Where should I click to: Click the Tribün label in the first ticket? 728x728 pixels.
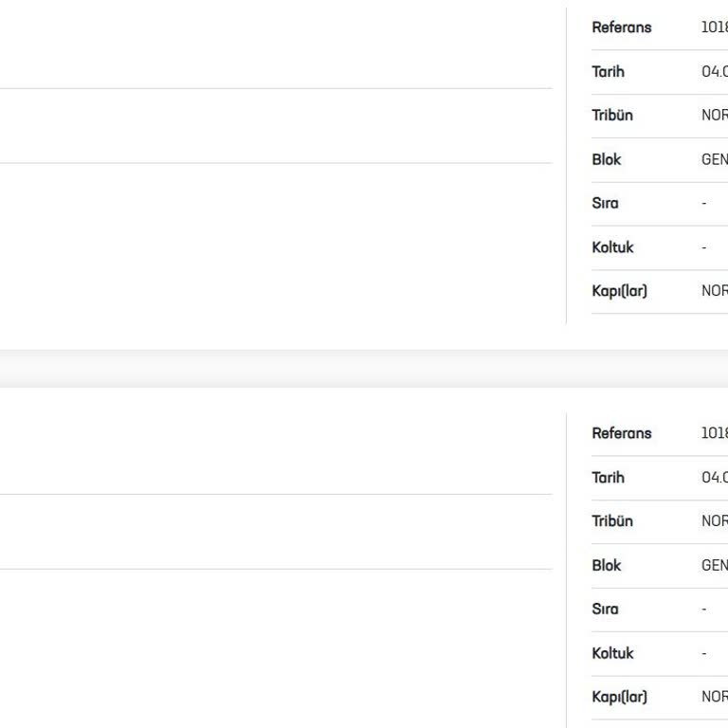pyautogui.click(x=611, y=116)
